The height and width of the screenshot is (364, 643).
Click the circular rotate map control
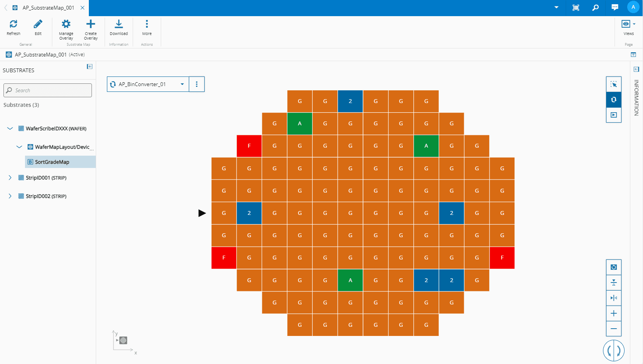(x=614, y=351)
